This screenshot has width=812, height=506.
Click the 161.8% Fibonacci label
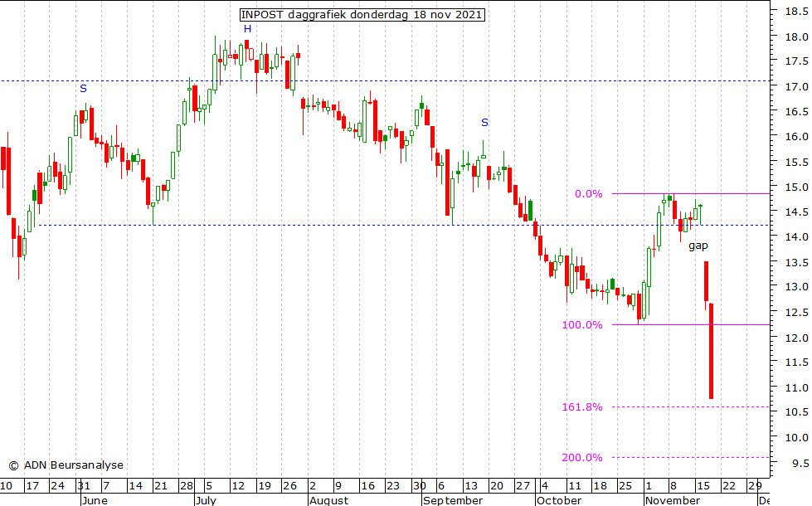tap(582, 407)
